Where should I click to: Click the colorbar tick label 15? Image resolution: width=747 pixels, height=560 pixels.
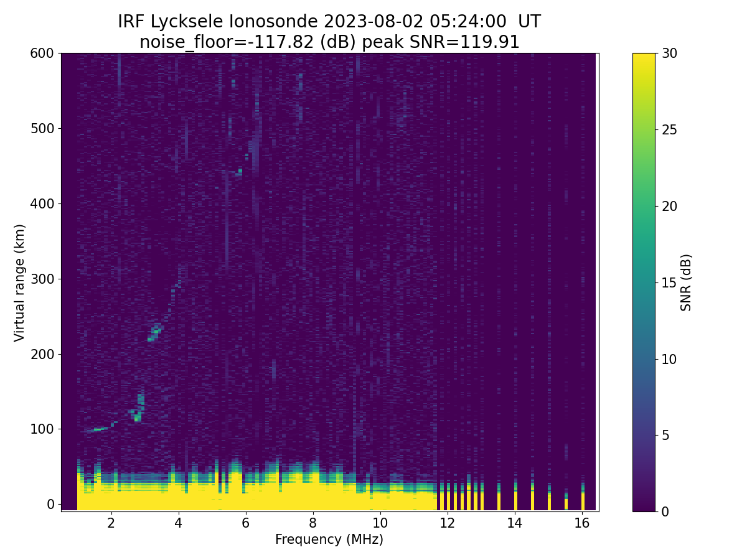[669, 282]
